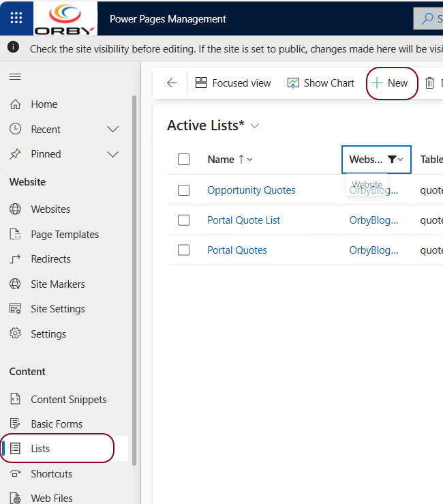The width and height of the screenshot is (443, 504).
Task: Collapse the sidebar with hamburger icon
Action: [x=15, y=77]
